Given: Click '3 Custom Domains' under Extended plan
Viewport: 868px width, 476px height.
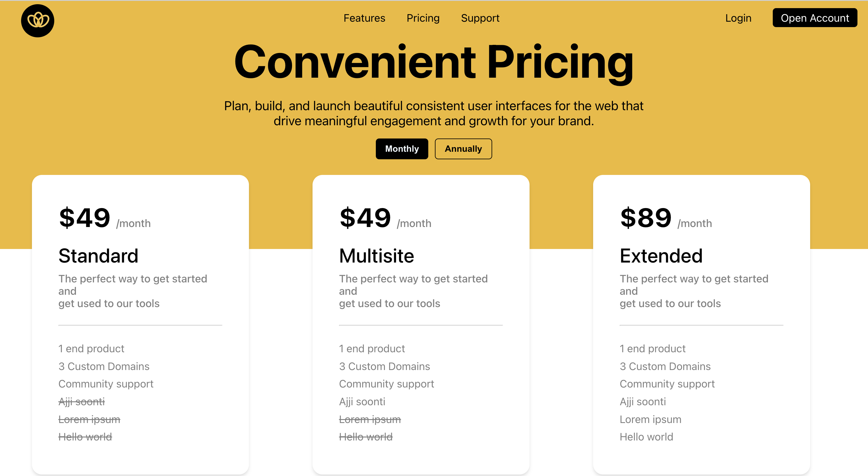Looking at the screenshot, I should [665, 366].
